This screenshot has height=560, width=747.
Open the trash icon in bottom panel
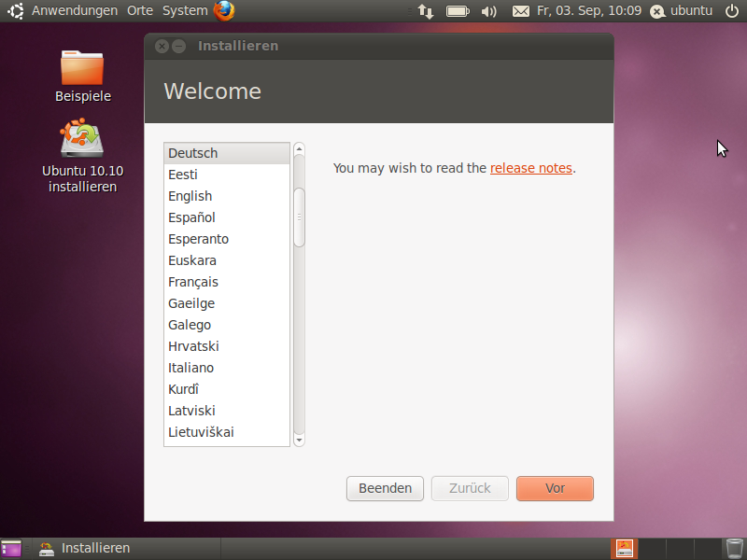(x=735, y=549)
